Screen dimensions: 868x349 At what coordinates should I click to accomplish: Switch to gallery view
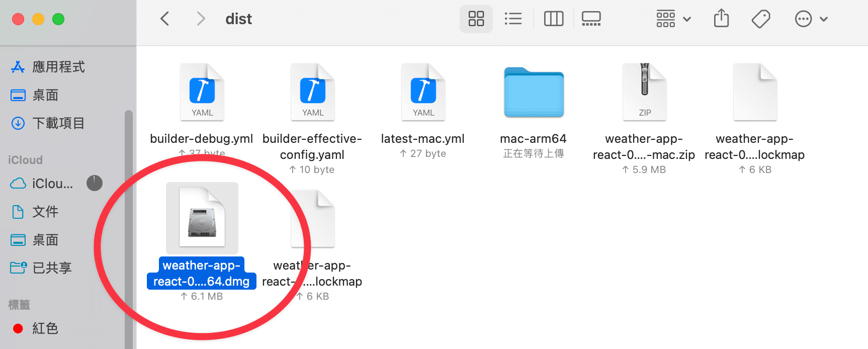coord(591,19)
